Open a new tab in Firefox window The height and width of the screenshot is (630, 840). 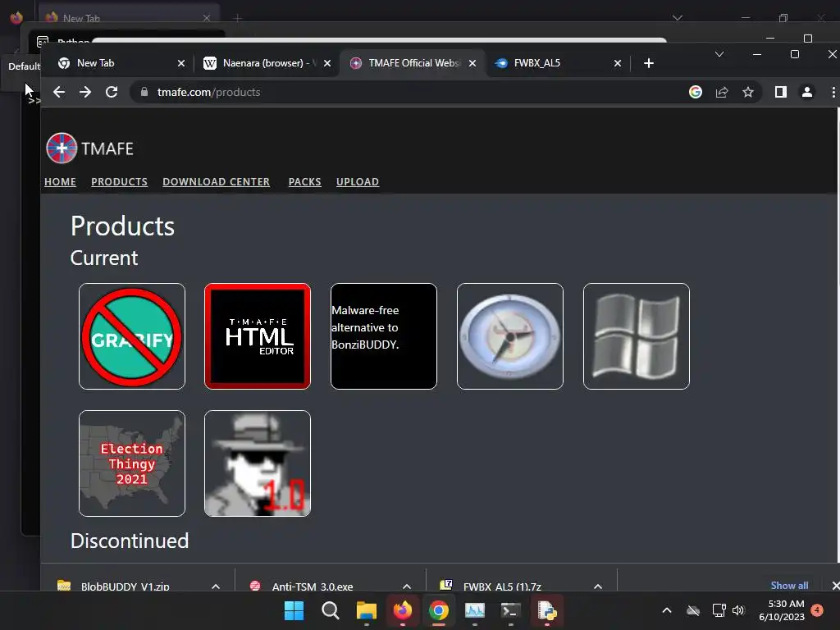coord(238,18)
